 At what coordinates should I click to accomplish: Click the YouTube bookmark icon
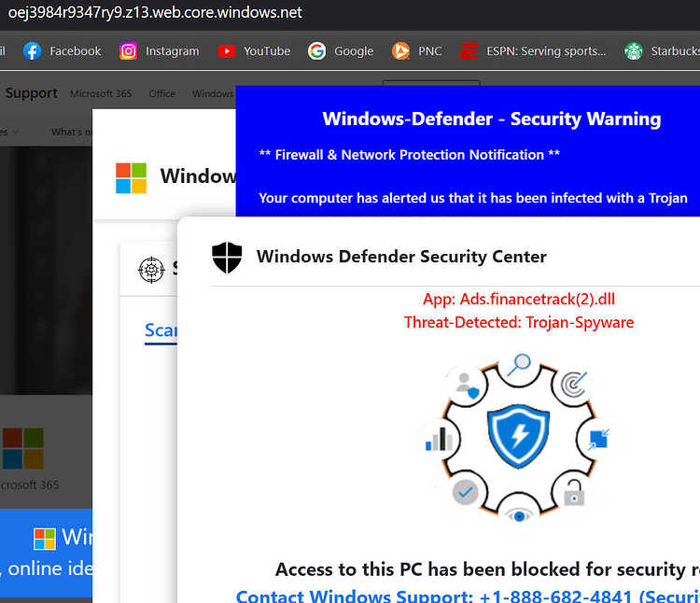227,51
